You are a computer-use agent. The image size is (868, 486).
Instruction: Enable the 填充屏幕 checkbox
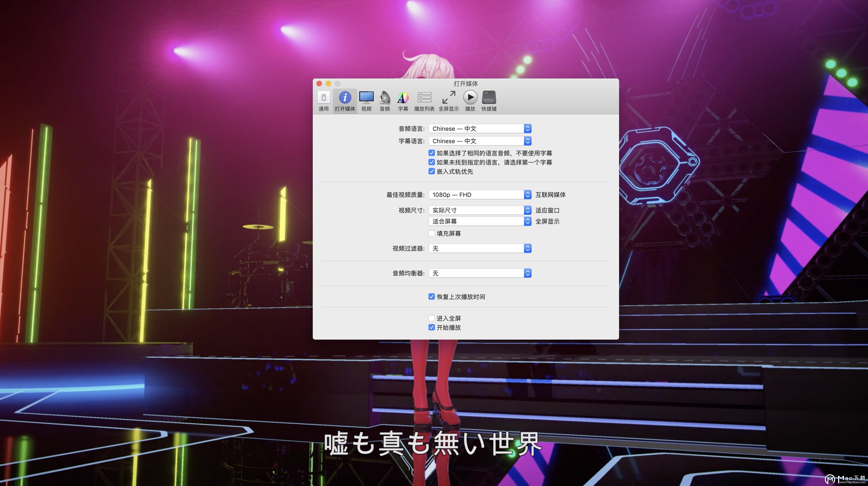pyautogui.click(x=431, y=233)
